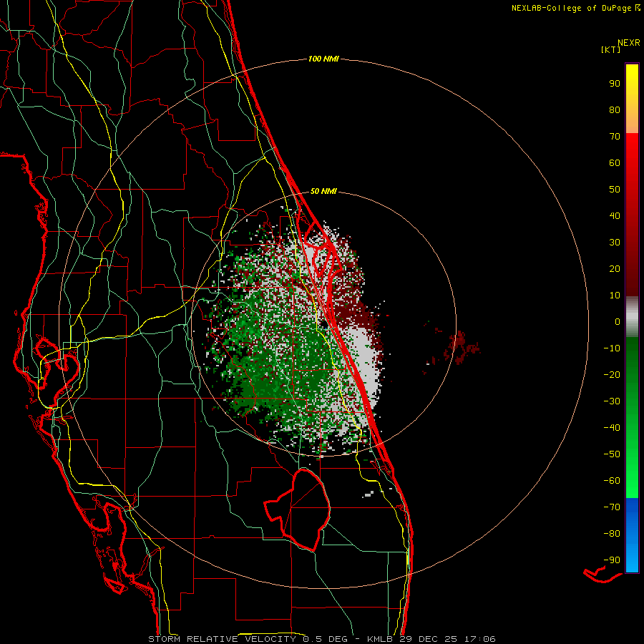
Task: Click the 60 value on the velocity scale
Action: (615, 163)
